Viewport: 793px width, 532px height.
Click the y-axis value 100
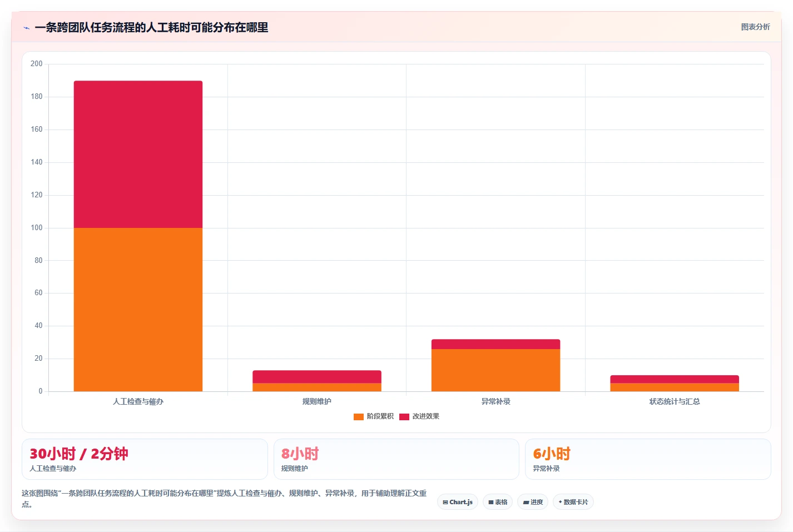click(x=36, y=228)
